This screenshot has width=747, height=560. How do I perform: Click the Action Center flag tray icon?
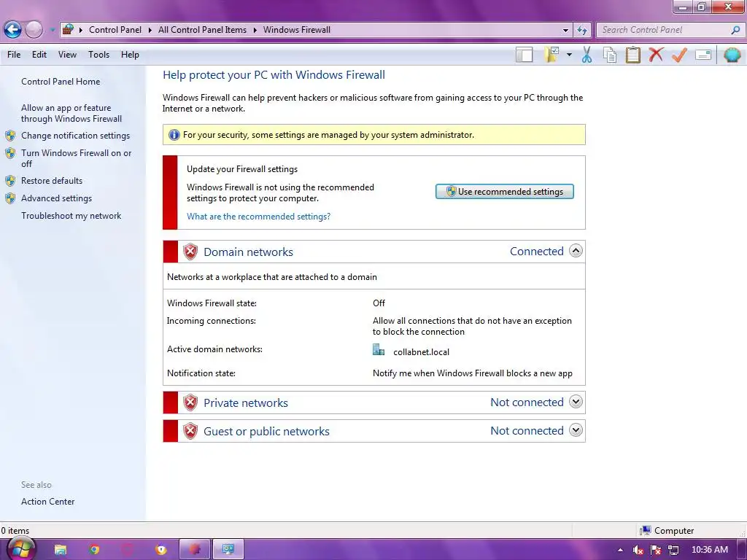656,550
